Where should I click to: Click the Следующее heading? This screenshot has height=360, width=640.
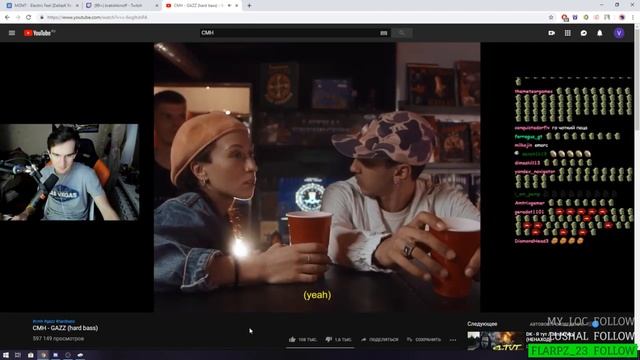(x=482, y=324)
